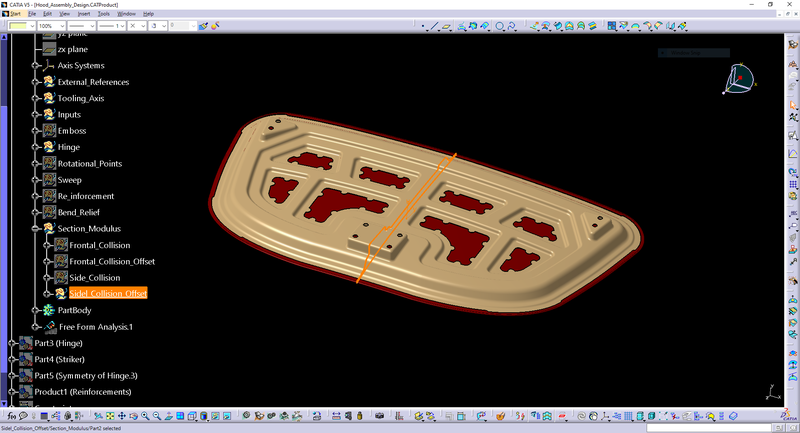The width and height of the screenshot is (800, 433).
Task: Select the Plane creation tool
Action: 446,26
